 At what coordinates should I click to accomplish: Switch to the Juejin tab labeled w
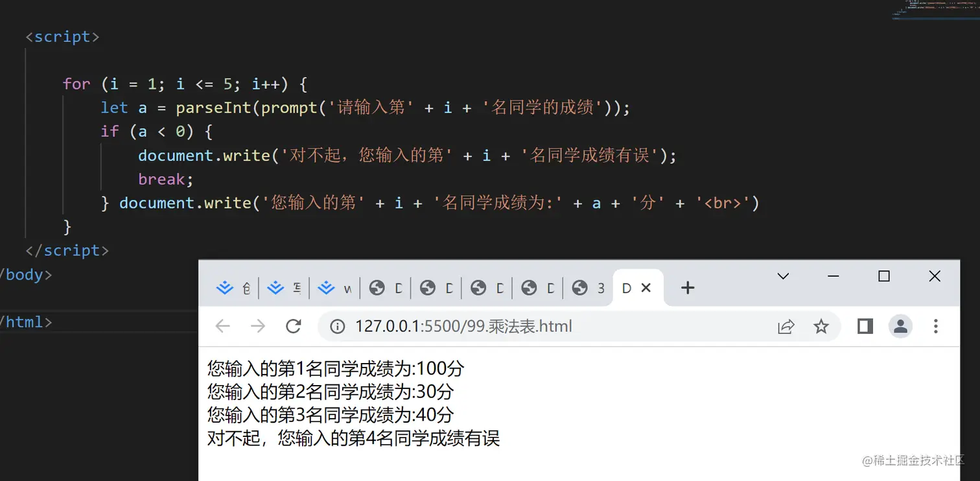point(335,288)
